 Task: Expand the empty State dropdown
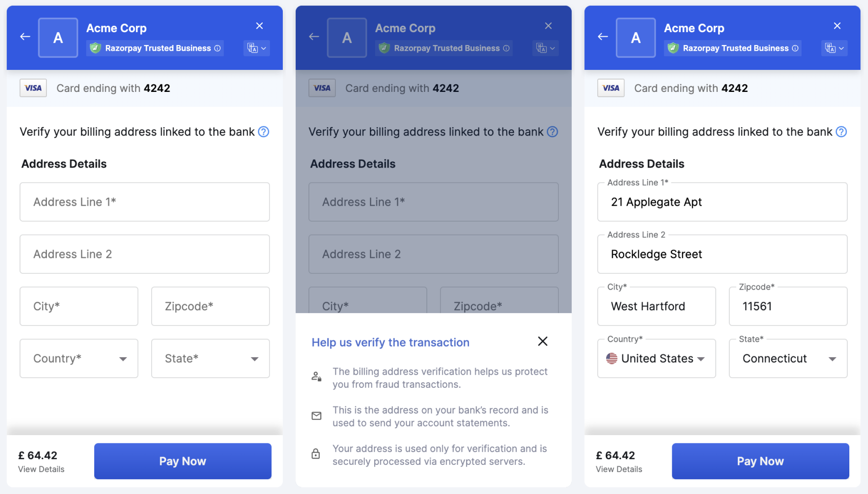[211, 359]
